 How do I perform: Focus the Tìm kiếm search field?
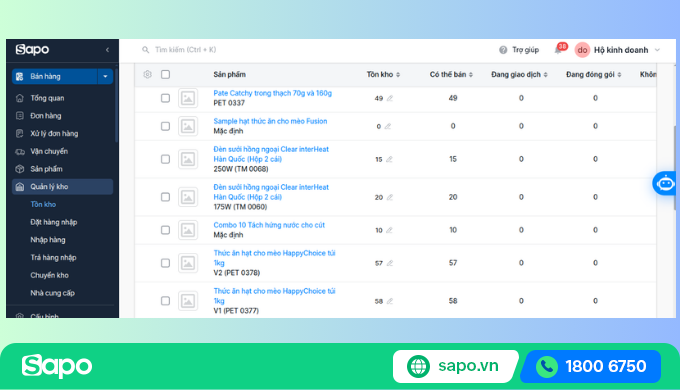point(186,50)
